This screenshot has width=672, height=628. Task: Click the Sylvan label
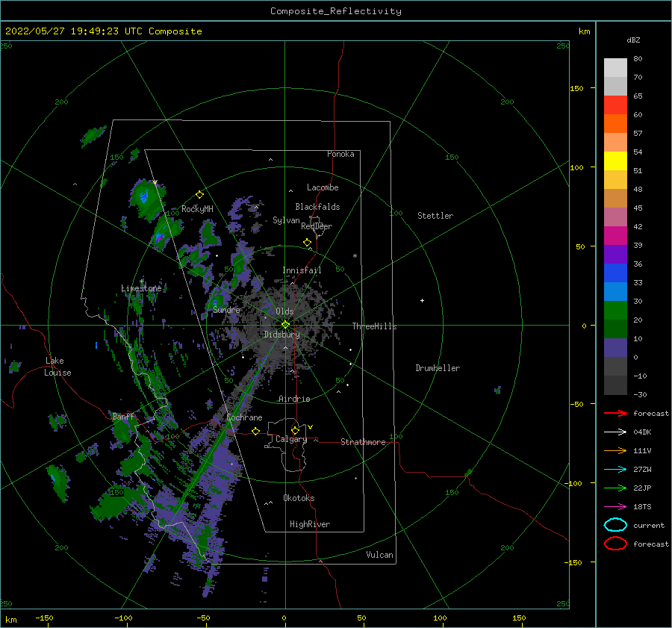pos(286,220)
